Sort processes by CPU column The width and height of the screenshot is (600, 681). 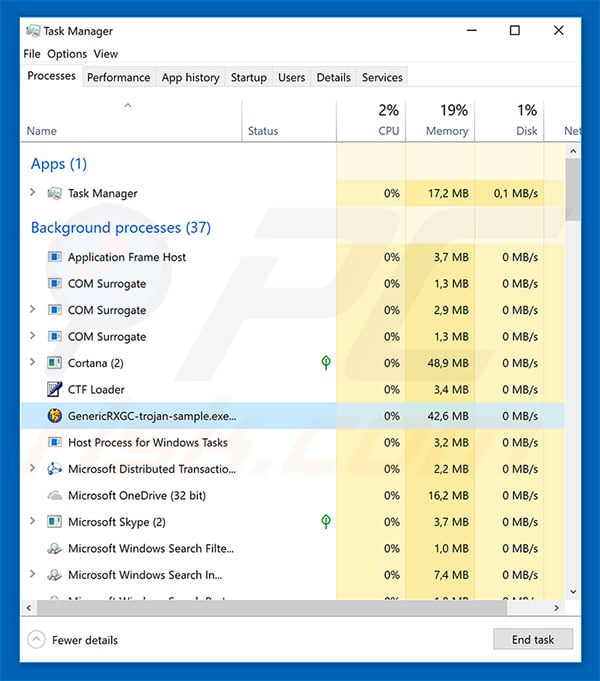coord(371,121)
